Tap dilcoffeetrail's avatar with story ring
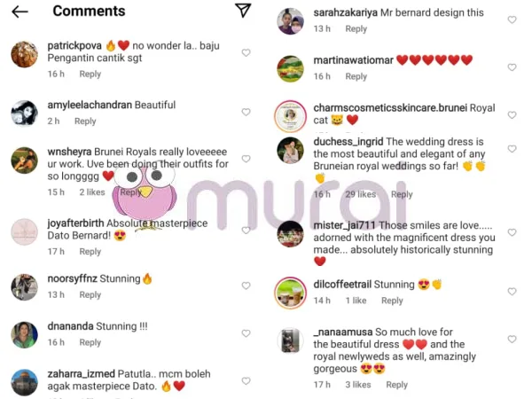 [290, 293]
